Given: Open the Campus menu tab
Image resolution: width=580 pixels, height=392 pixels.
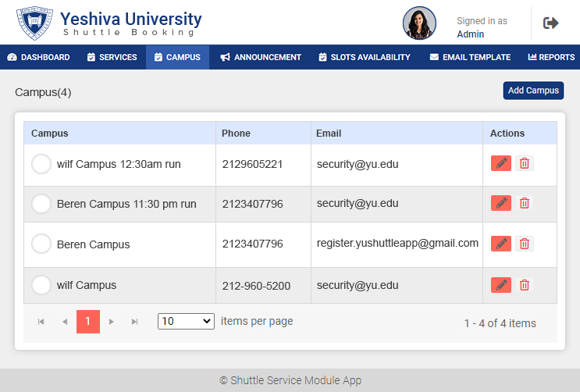Looking at the screenshot, I should [x=177, y=57].
